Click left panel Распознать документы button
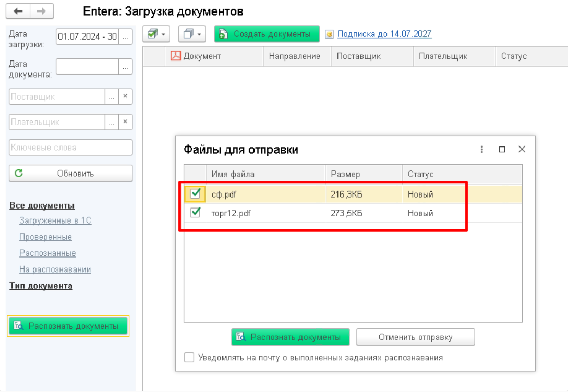The image size is (568, 392). click(68, 326)
